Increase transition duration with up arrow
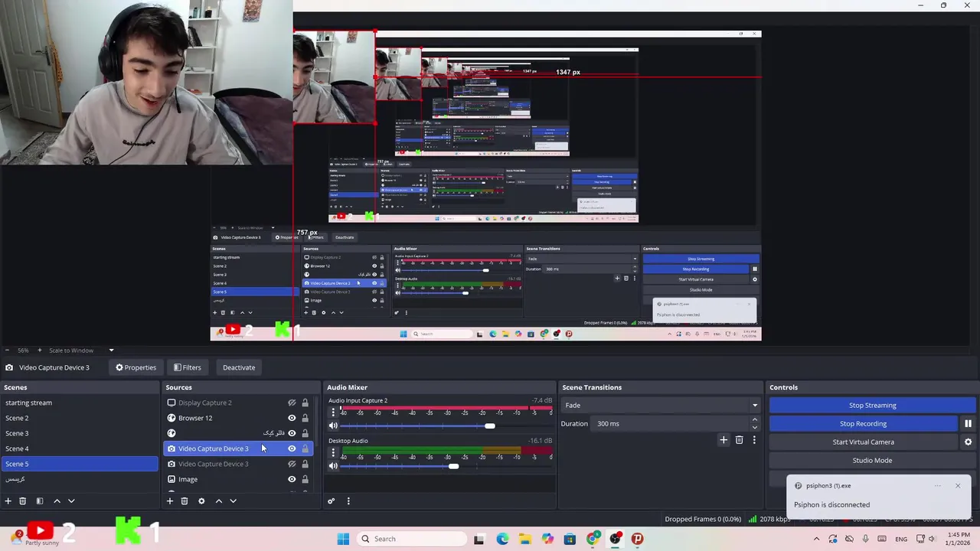This screenshot has width=980, height=551. tap(754, 419)
